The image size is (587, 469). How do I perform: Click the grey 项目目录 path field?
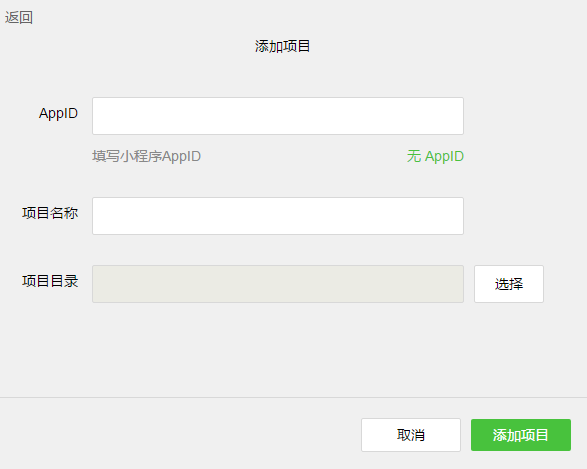click(278, 284)
